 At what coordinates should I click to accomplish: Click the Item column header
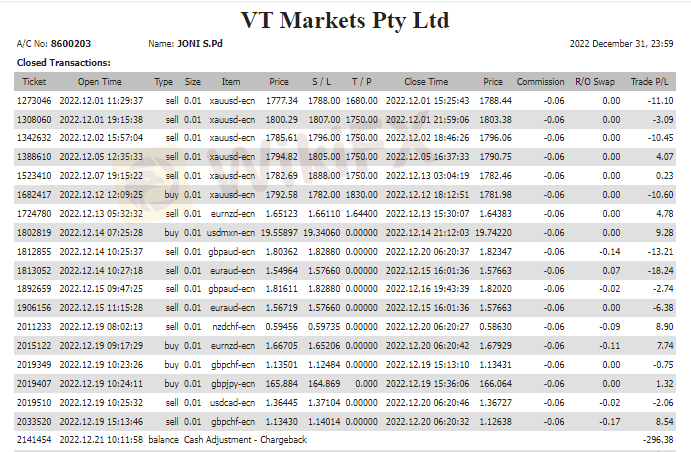231,82
